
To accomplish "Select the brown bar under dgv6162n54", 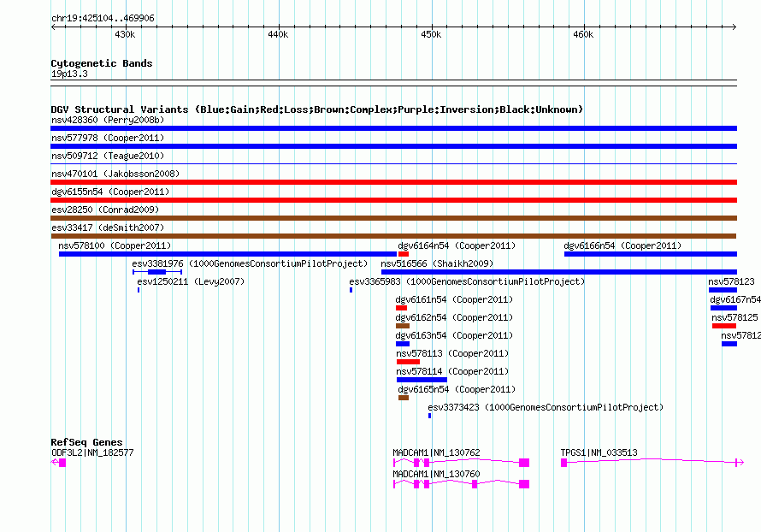I will point(403,326).
